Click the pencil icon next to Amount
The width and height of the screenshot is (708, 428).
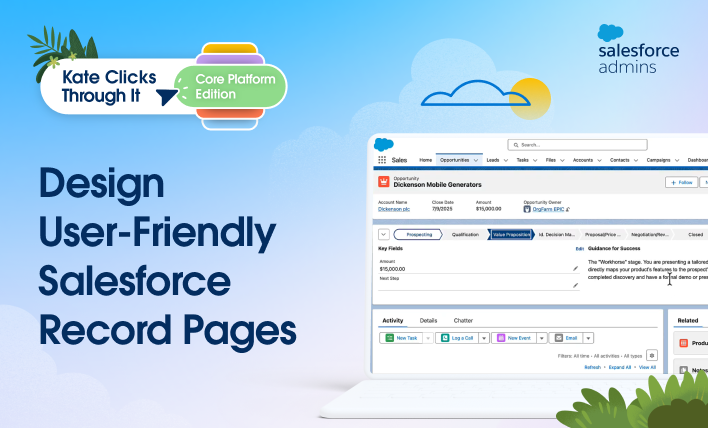575,268
